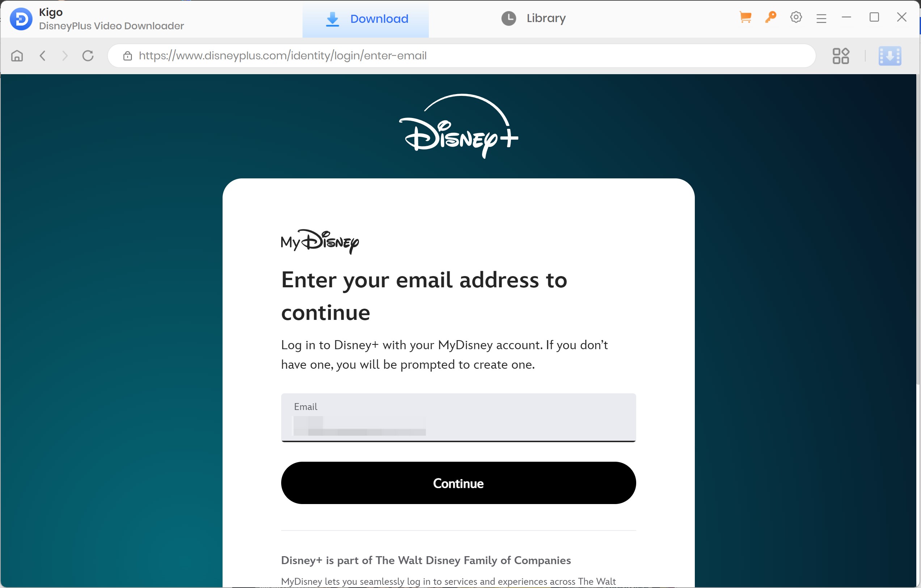921x588 pixels.
Task: Click the browser forward navigation arrow
Action: tap(65, 56)
